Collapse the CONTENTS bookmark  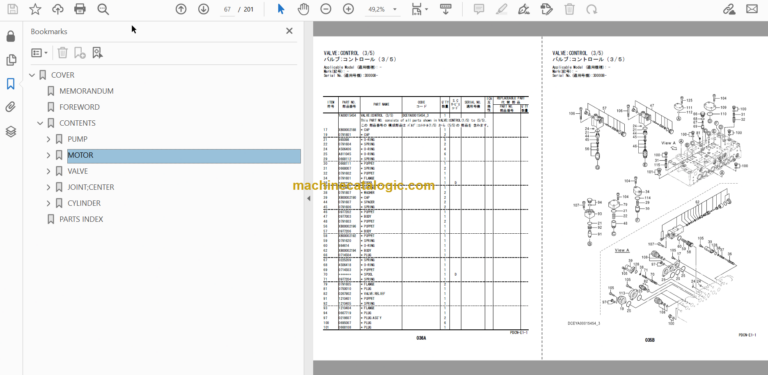tap(40, 123)
